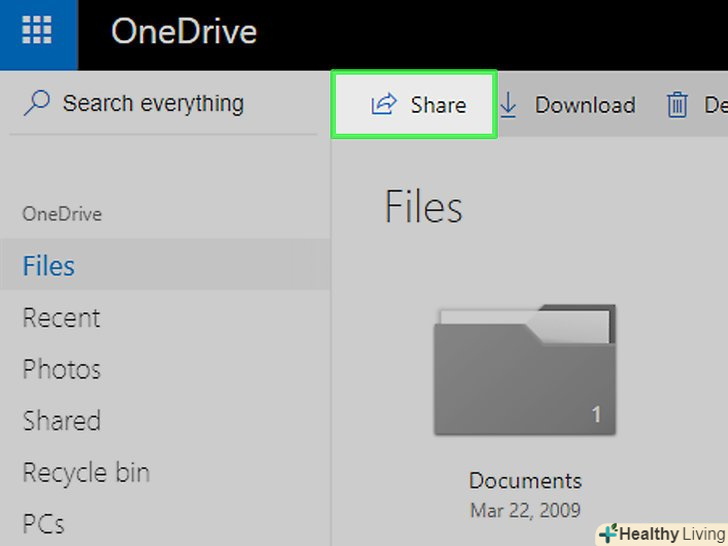Open PCs in the sidebar
This screenshot has height=546, width=728.
click(43, 524)
